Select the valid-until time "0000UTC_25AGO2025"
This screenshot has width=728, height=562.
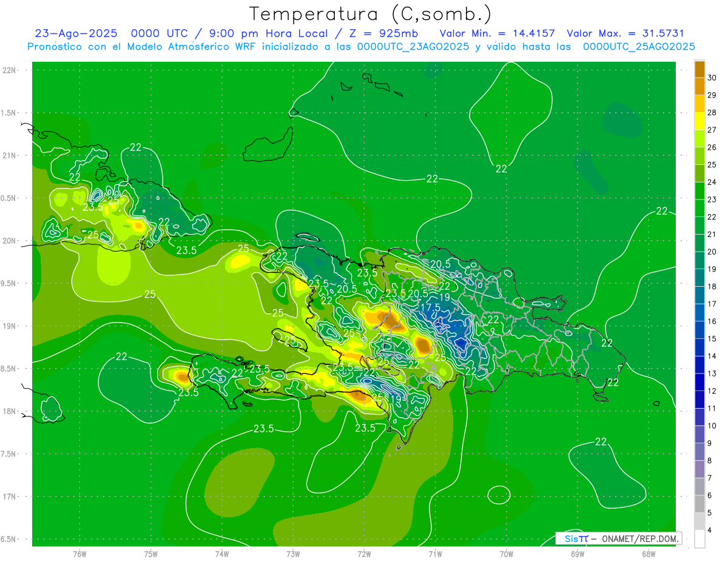[x=639, y=47]
